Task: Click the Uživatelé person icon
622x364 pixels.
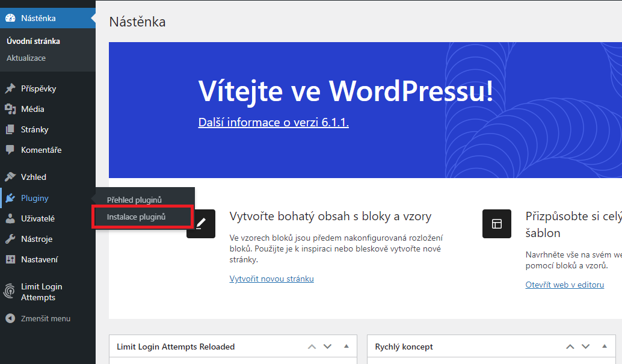Action: pos(10,218)
